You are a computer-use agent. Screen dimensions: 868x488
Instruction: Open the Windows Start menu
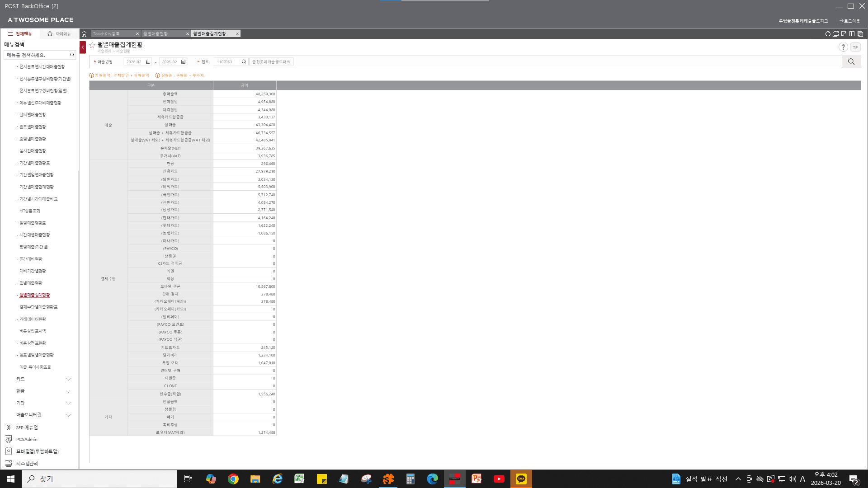tap(11, 479)
